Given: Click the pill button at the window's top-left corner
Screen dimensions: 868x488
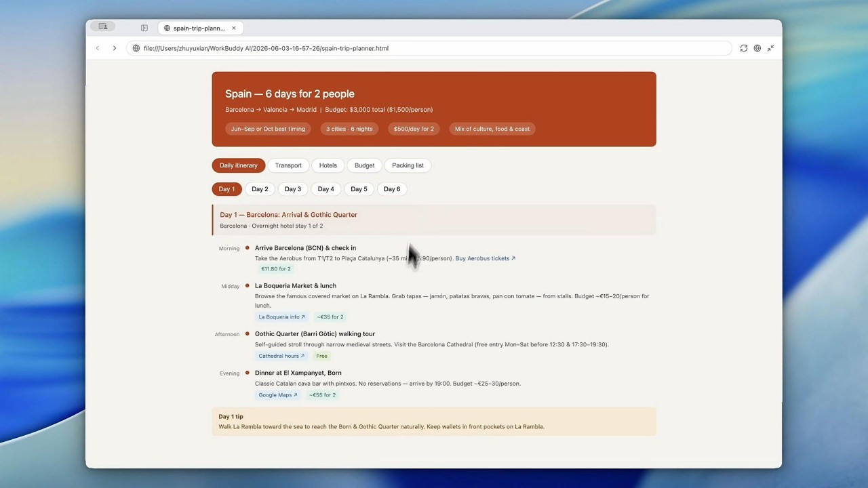Looking at the screenshot, I should [x=103, y=26].
